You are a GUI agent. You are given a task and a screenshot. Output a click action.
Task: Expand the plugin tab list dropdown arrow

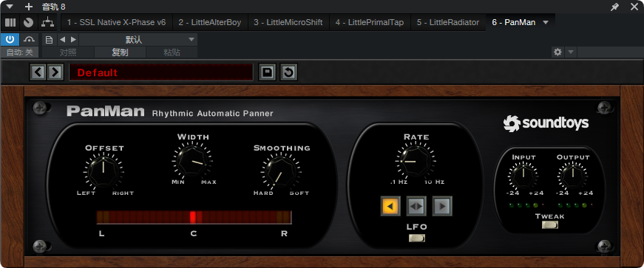coord(546,22)
